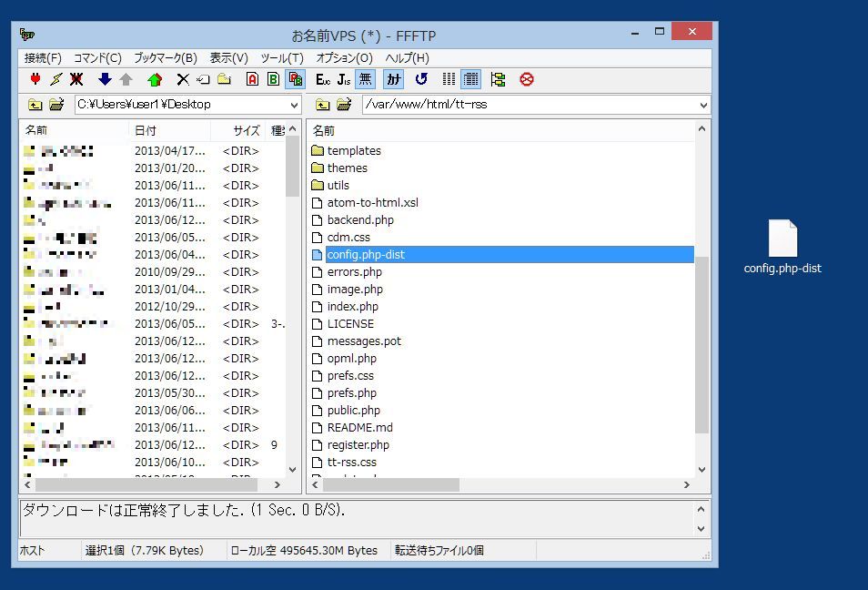868x590 pixels.
Task: Click local list scroll down arrow
Action: [x=293, y=470]
